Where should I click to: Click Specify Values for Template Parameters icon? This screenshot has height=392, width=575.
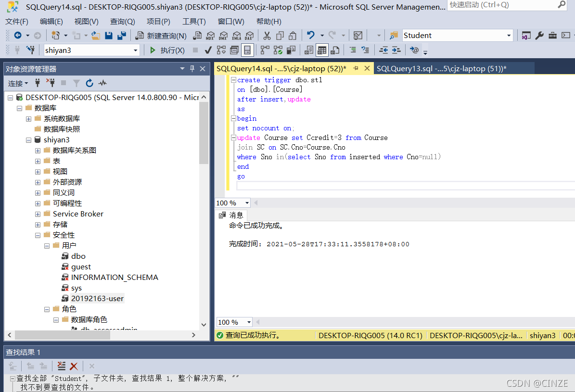coord(414,50)
